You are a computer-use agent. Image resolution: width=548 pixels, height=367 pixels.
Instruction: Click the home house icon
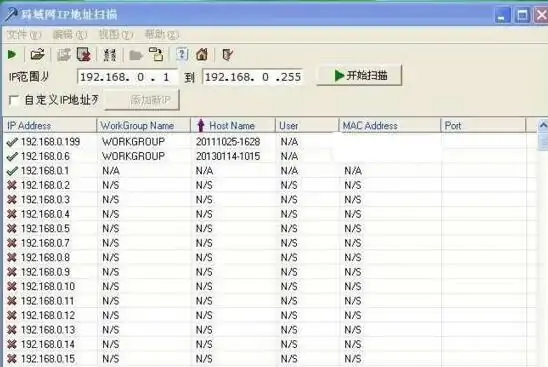coord(202,55)
